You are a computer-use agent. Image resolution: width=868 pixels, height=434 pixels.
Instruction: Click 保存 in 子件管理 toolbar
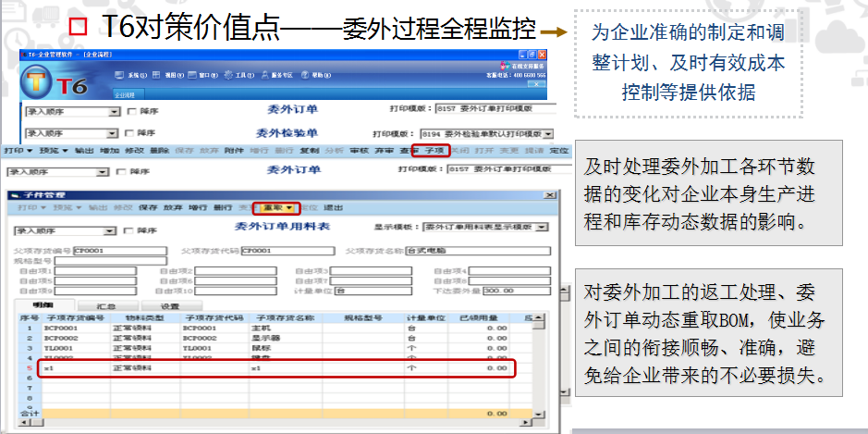(148, 208)
